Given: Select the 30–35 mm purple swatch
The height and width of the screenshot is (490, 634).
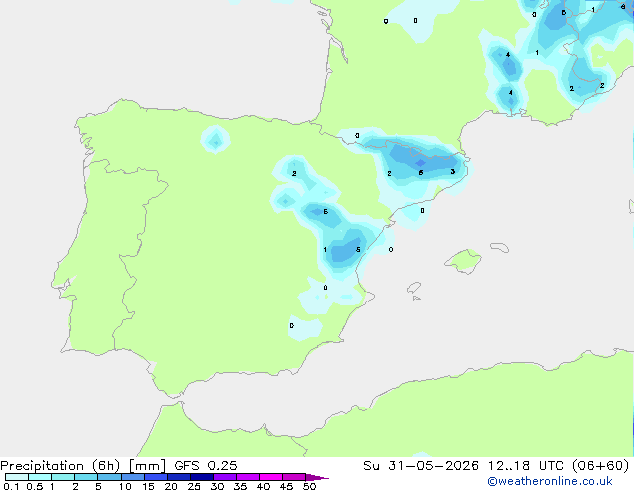Looking at the screenshot, I should [224, 477].
